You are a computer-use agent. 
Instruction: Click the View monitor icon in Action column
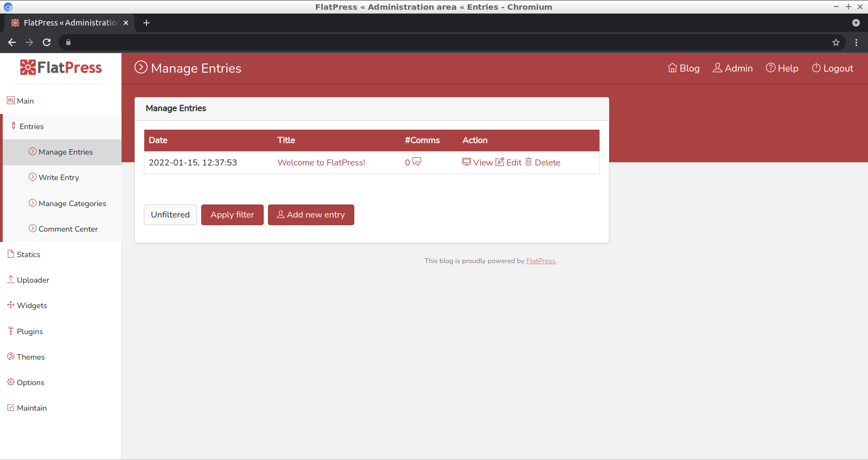(467, 162)
